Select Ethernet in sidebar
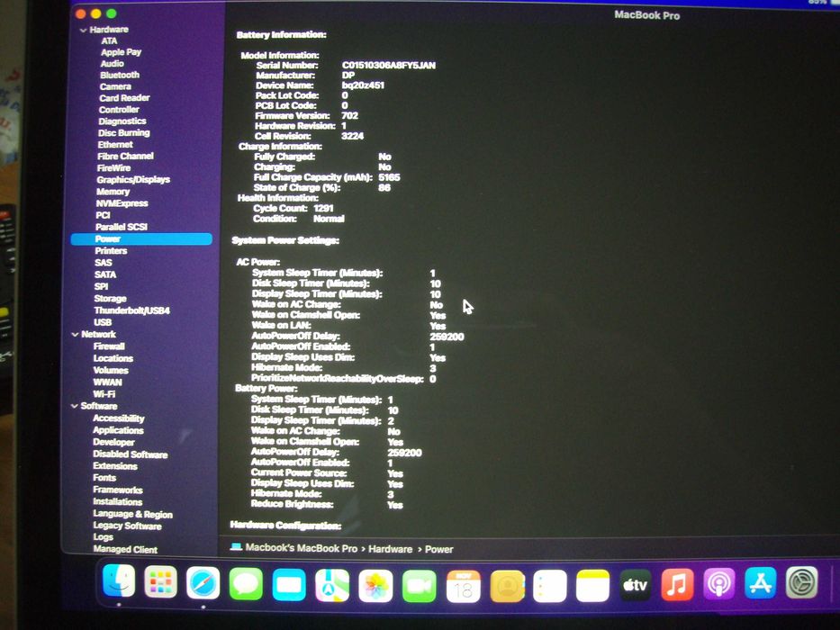This screenshot has width=840, height=630. [x=115, y=145]
